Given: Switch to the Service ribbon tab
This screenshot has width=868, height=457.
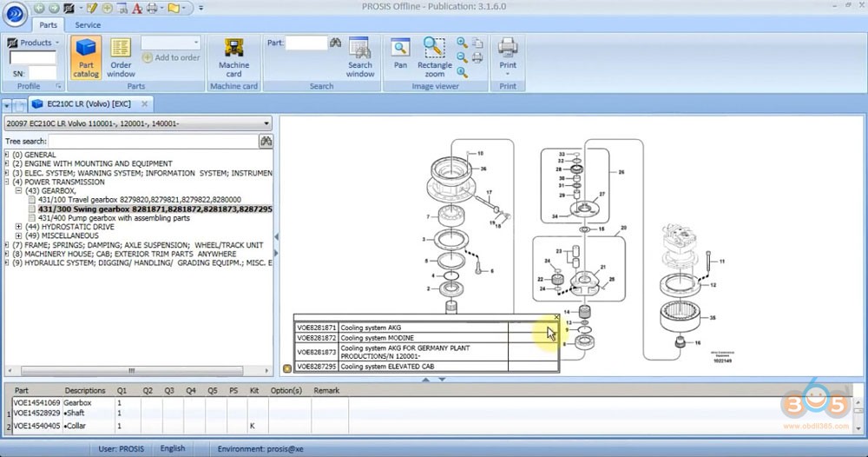Looking at the screenshot, I should pos(88,25).
